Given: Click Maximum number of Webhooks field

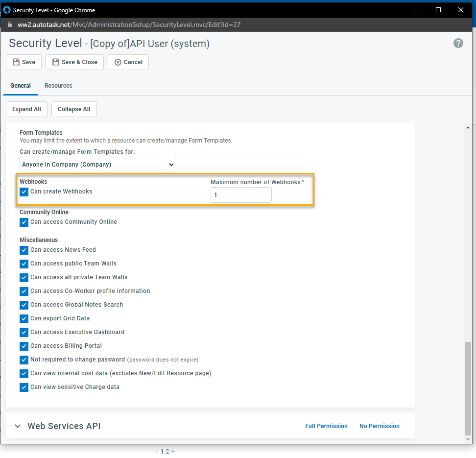Looking at the screenshot, I should click(241, 195).
